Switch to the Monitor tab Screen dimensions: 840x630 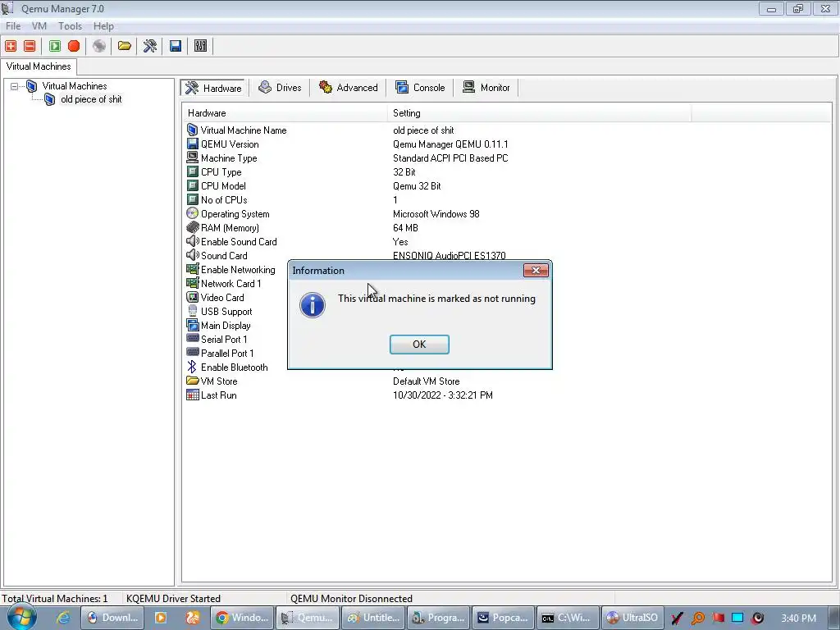pos(486,88)
